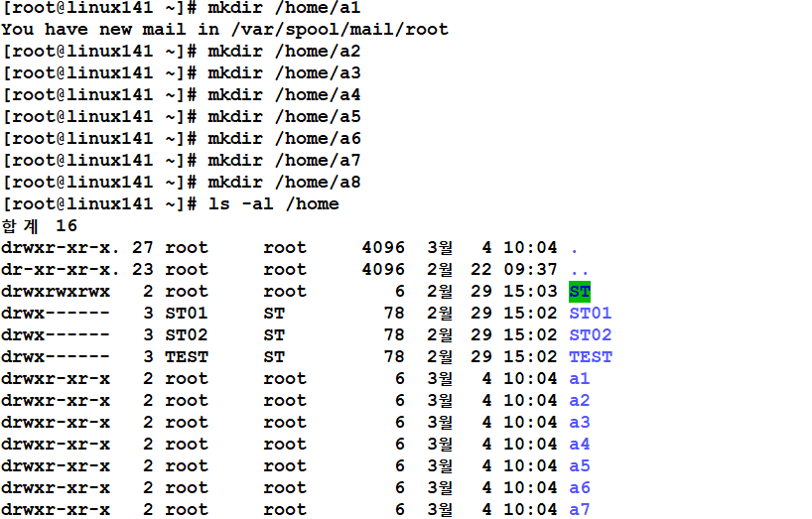This screenshot has height=519, width=812.
Task: Click the a7 directory name in listing
Action: point(580,509)
